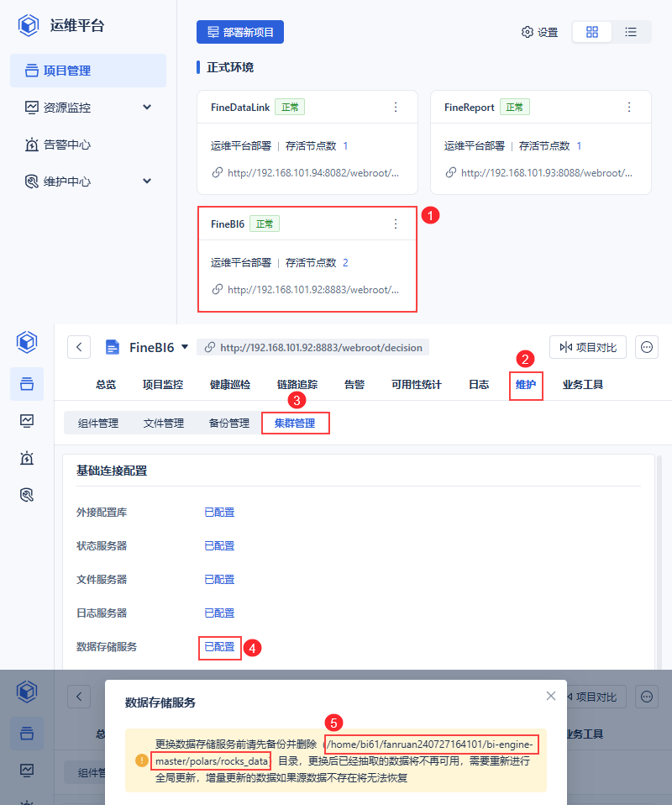Switch to grid card view
The width and height of the screenshot is (672, 805).
592,32
